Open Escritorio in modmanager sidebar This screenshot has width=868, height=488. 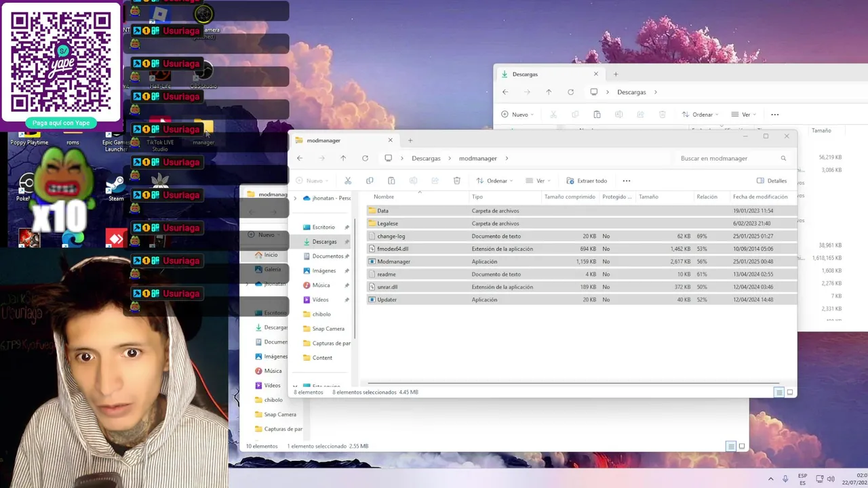tap(323, 227)
